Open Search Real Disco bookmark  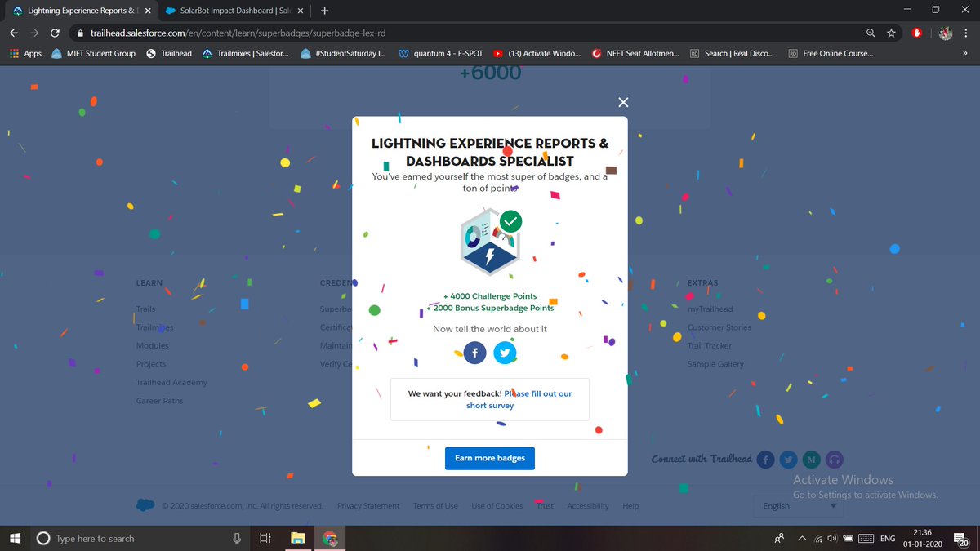pos(732,53)
